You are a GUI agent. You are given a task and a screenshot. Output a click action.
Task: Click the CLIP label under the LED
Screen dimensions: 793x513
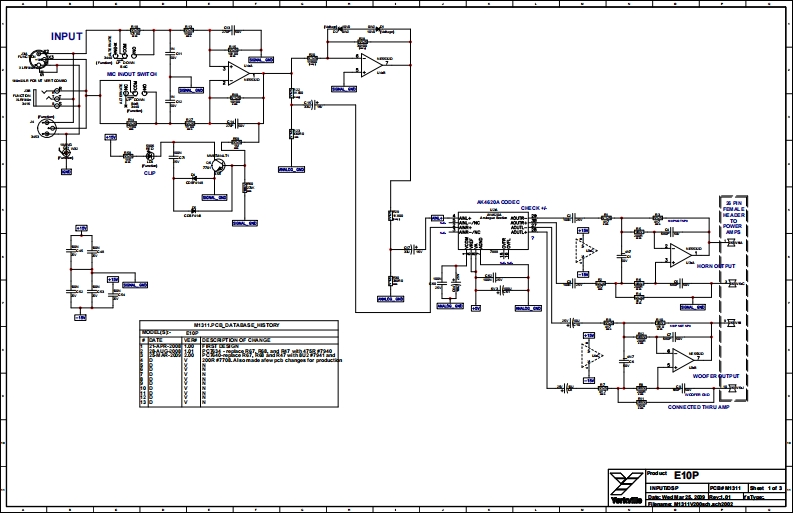149,172
